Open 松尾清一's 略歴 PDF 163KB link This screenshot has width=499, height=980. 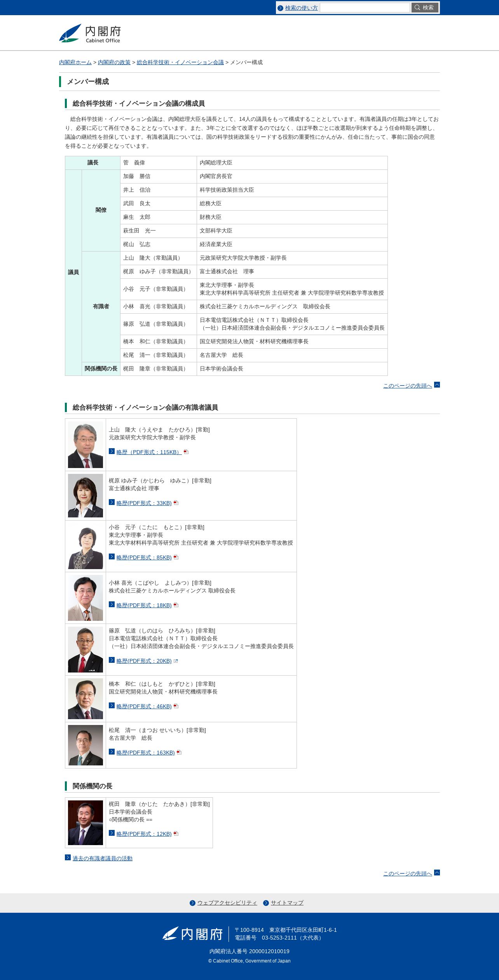coord(145,753)
